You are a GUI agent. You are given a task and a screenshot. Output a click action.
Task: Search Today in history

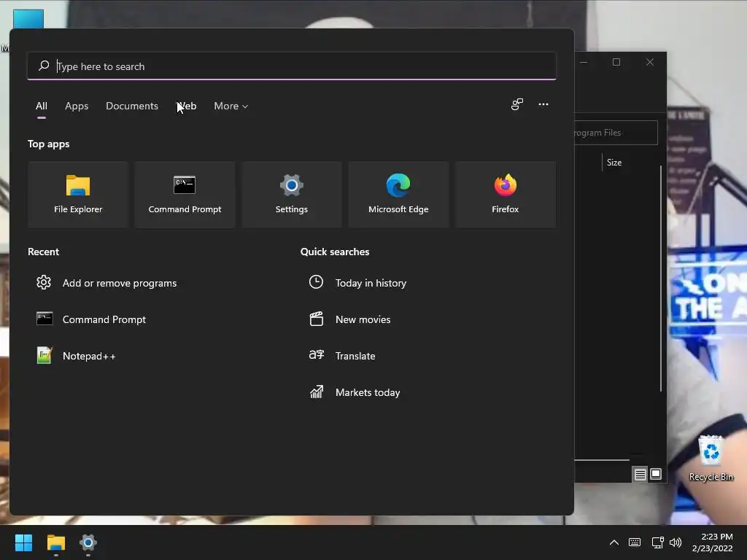pos(371,283)
